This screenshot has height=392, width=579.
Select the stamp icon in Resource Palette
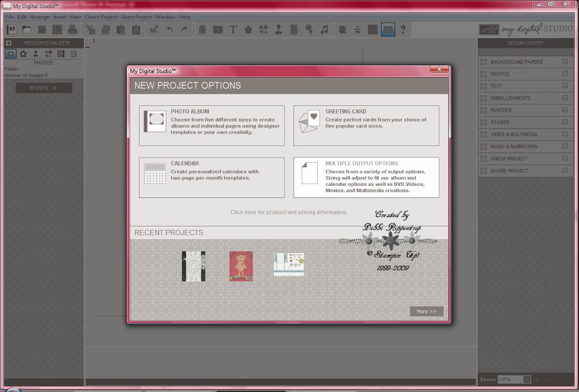36,54
